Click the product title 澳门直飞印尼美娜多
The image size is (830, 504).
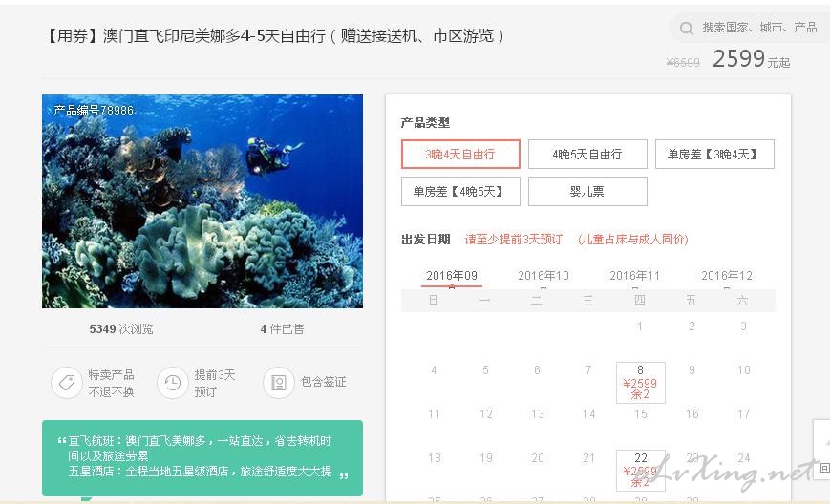coord(275,36)
